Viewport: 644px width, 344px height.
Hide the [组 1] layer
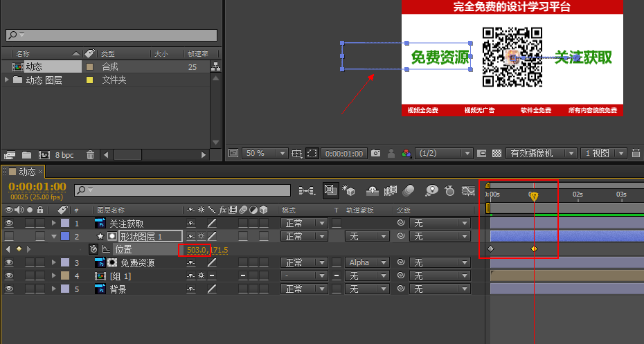(8, 276)
